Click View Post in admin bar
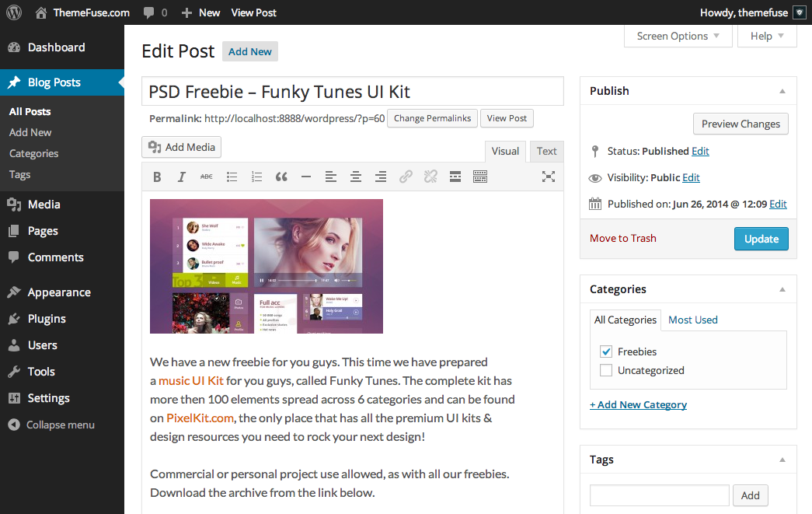812x514 pixels. [254, 12]
